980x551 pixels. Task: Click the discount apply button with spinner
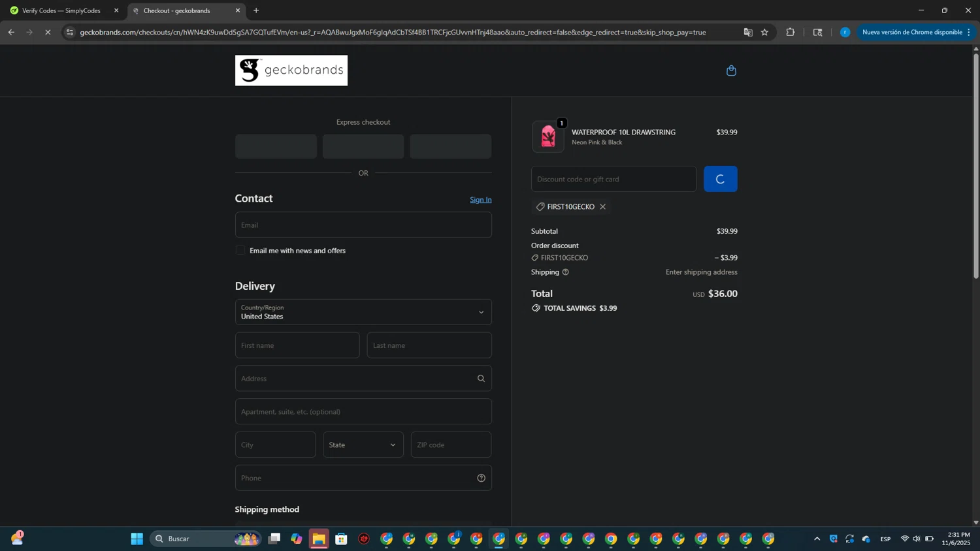720,179
